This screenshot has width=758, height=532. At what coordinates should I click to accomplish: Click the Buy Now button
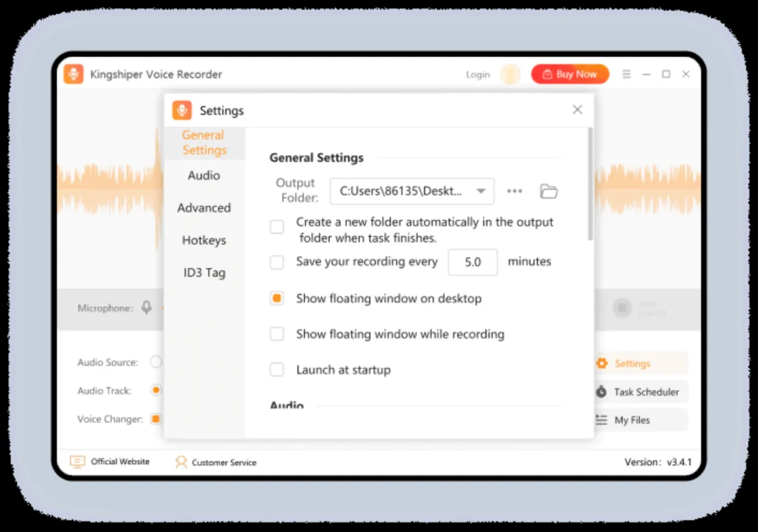[x=570, y=74]
